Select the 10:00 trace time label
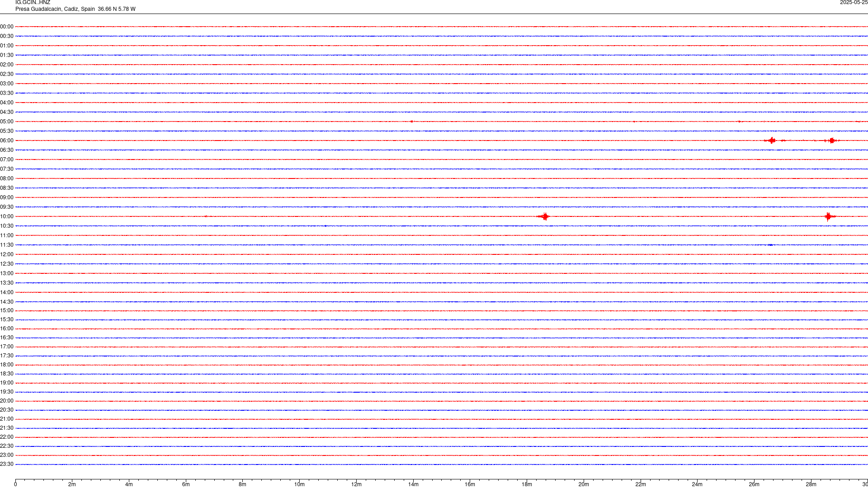Viewport: 868px width, 488px height. click(7, 216)
